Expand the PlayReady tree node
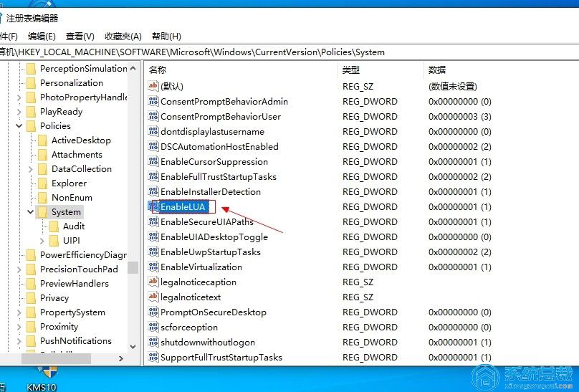579x392 pixels. tap(19, 112)
